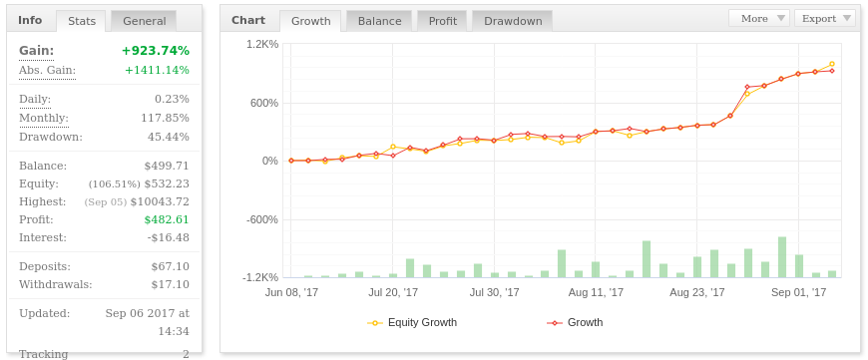Select the $532.23 equity value
This screenshot has width=868, height=360.
pyautogui.click(x=167, y=183)
